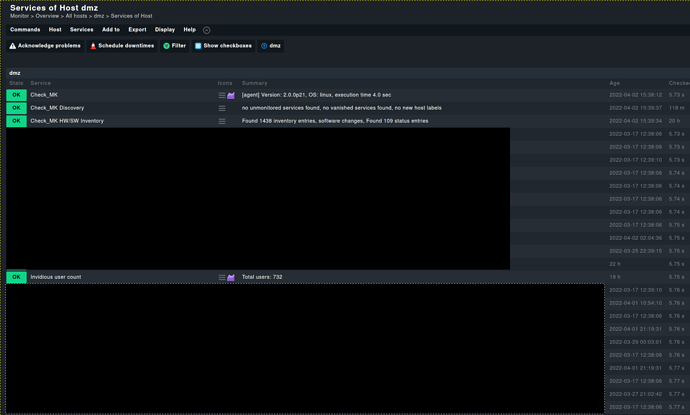Click the Invidious user count service link

(56, 277)
